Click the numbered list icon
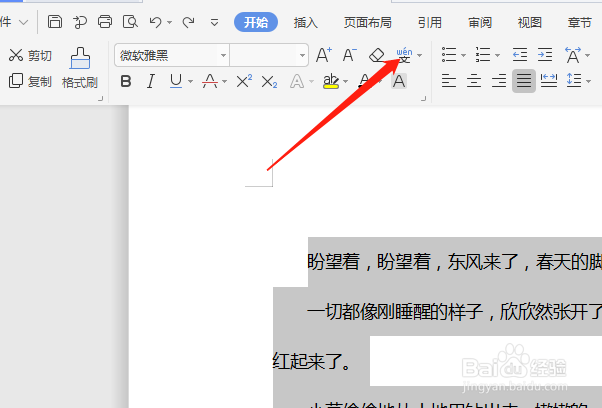This screenshot has width=602, height=408. pyautogui.click(x=483, y=55)
